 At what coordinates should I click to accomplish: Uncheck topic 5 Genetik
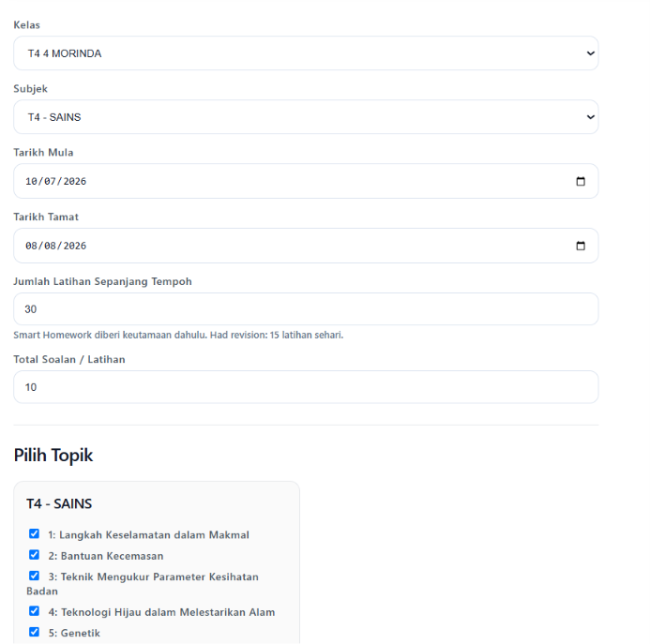tap(34, 632)
